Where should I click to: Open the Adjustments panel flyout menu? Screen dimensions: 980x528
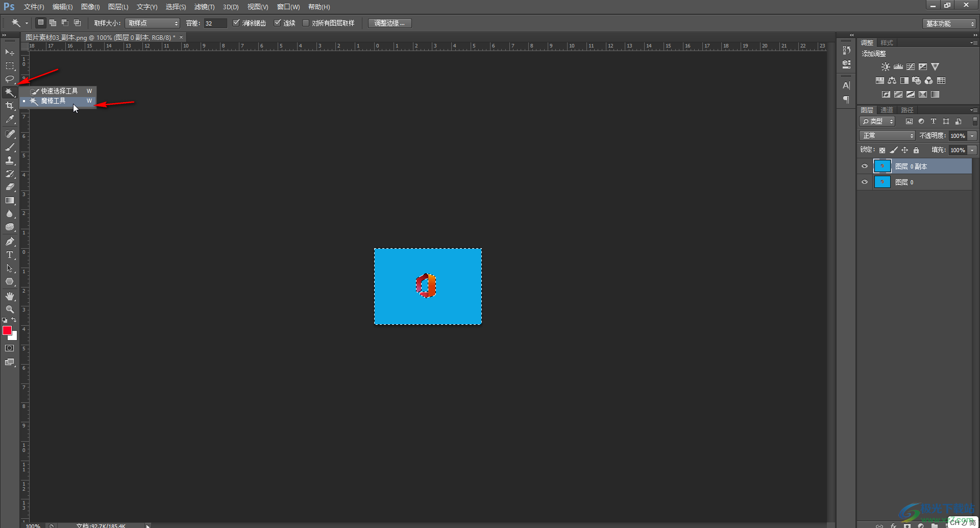point(974,43)
